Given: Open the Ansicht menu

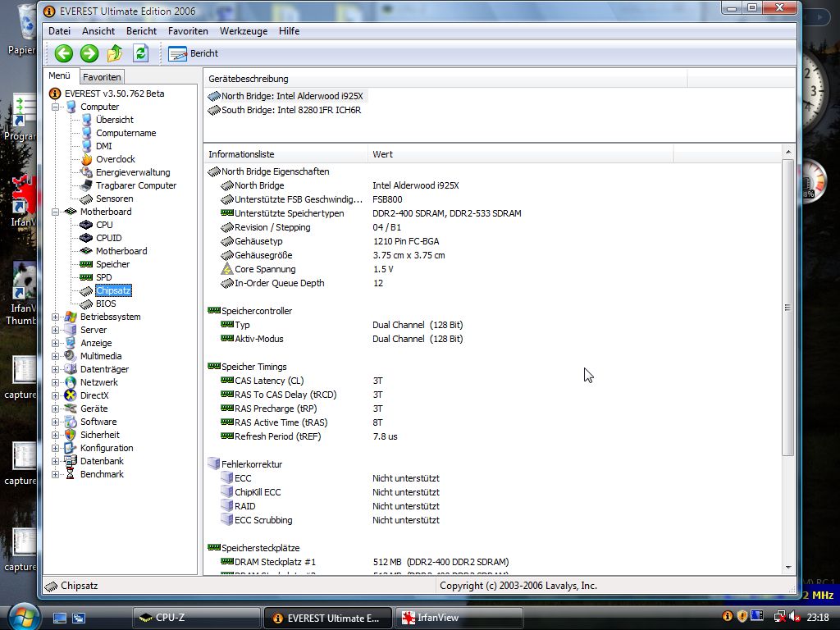Looking at the screenshot, I should [98, 31].
